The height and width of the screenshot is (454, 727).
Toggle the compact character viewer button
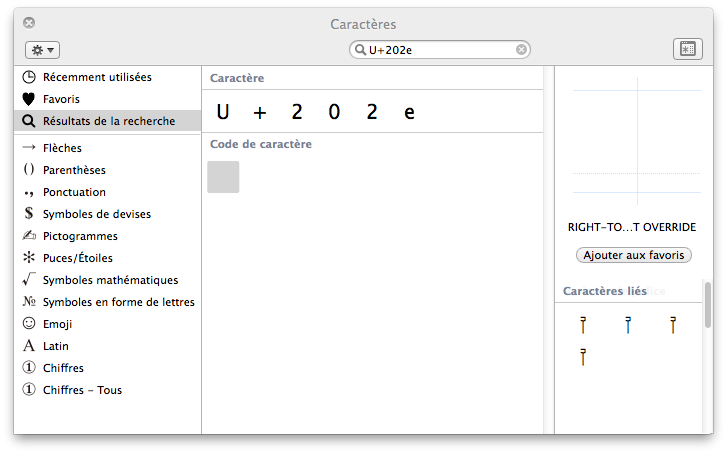[x=687, y=49]
